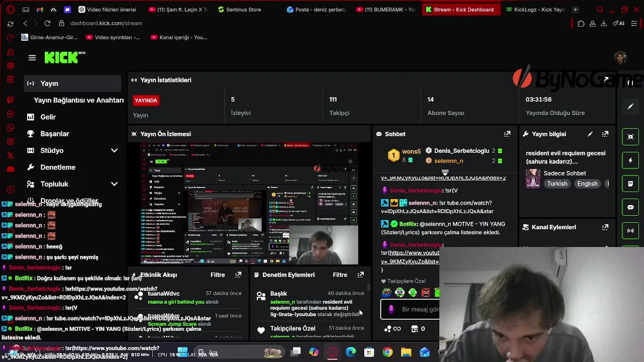Click the microphone icon in the message box
Image resolution: width=644 pixels, height=362 pixels.
[x=391, y=310]
